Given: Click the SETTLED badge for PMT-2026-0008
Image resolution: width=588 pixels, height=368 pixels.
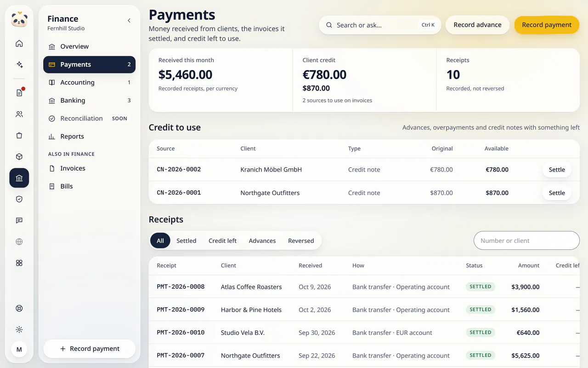Looking at the screenshot, I should (x=481, y=287).
